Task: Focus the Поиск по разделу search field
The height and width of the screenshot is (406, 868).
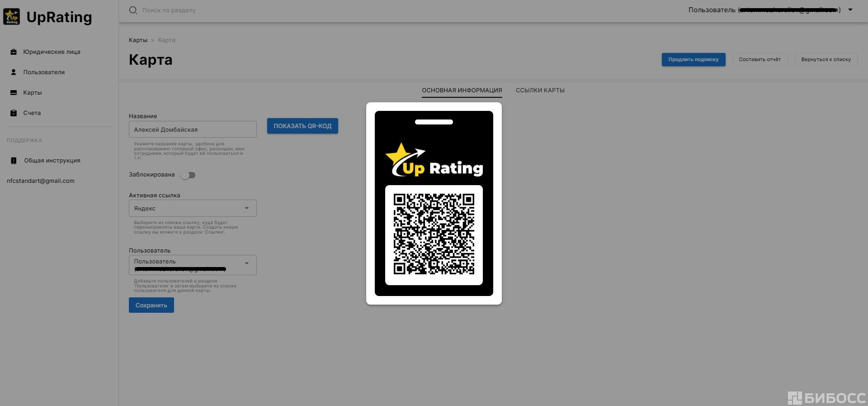Action: tap(169, 10)
